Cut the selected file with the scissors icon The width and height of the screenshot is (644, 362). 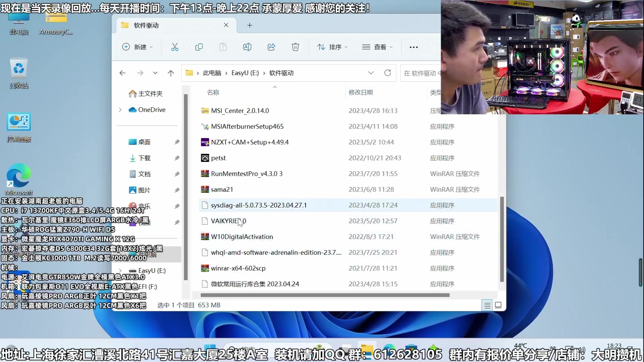tap(175, 47)
